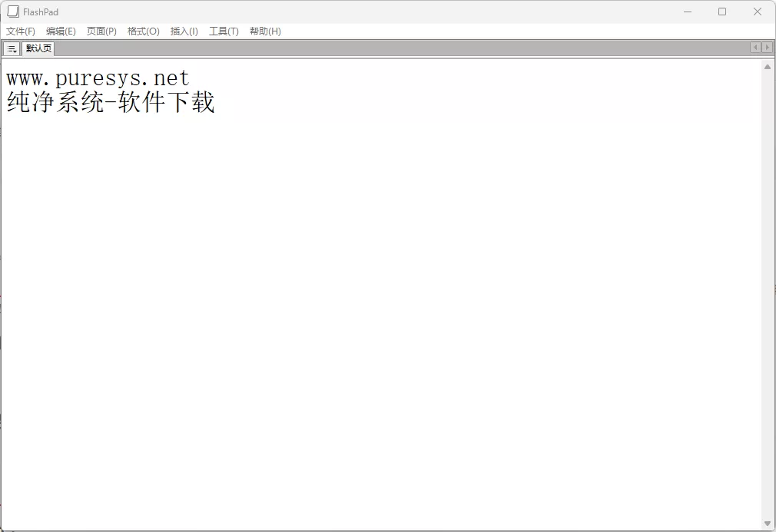This screenshot has height=532, width=776.
Task: Click the left tab scroll arrow
Action: [755, 47]
